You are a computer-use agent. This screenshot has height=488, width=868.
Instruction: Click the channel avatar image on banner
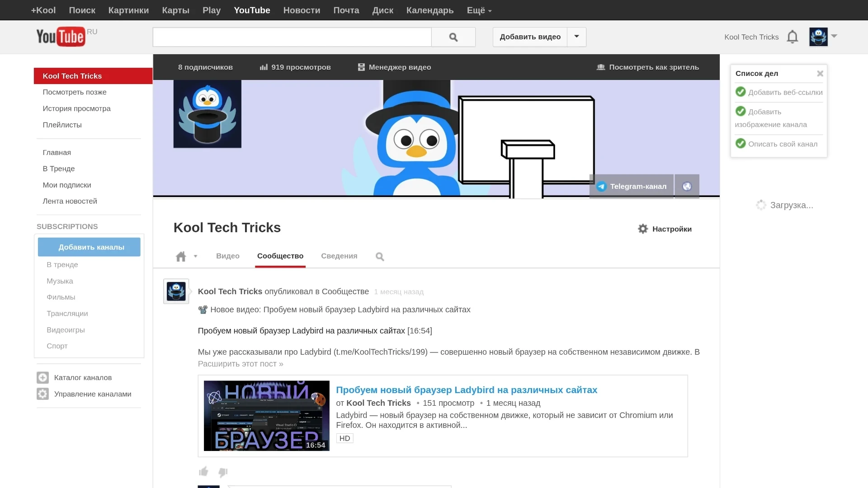pos(207,114)
